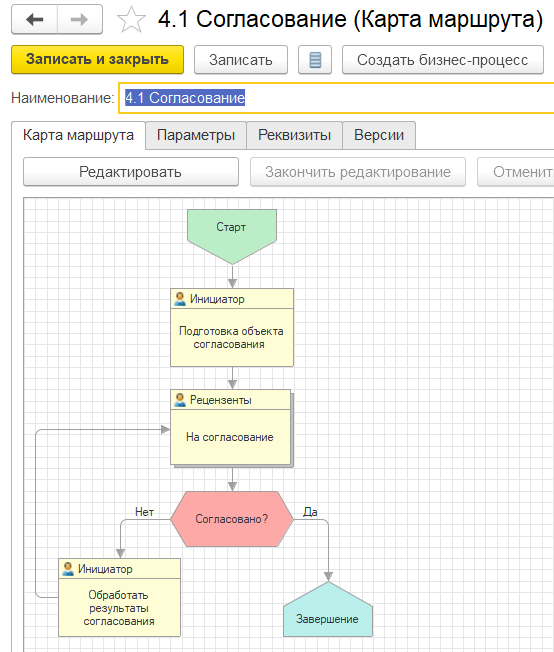Click Создать бизнес-процесс button
Screen dimensions: 554x652
tap(443, 60)
